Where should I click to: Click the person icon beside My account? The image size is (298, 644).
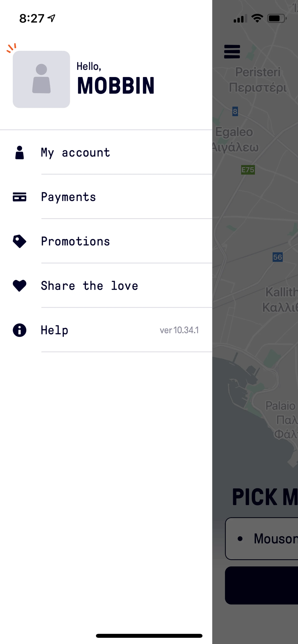tap(20, 152)
